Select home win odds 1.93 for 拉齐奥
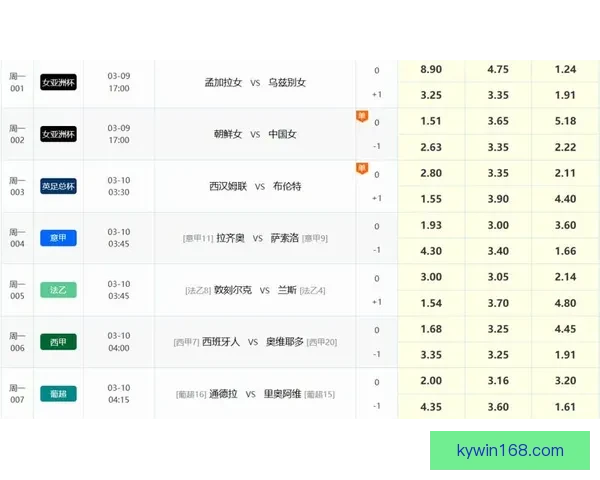 tap(431, 225)
